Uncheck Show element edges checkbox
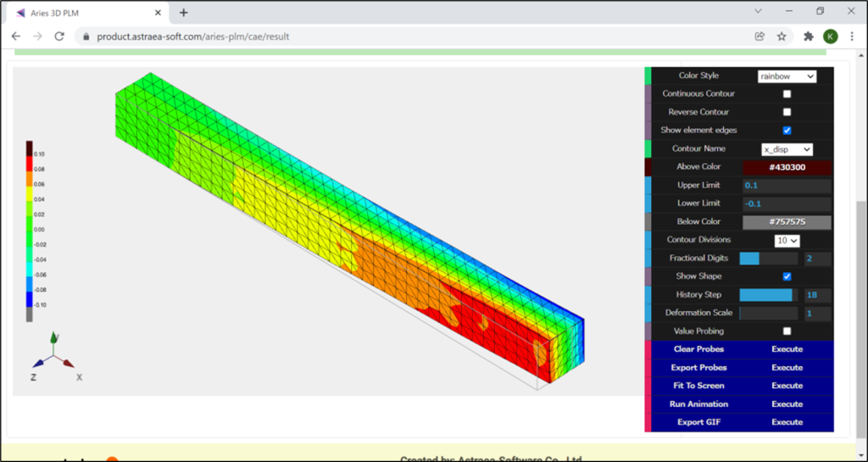Viewport: 868px width, 462px height. click(x=787, y=131)
